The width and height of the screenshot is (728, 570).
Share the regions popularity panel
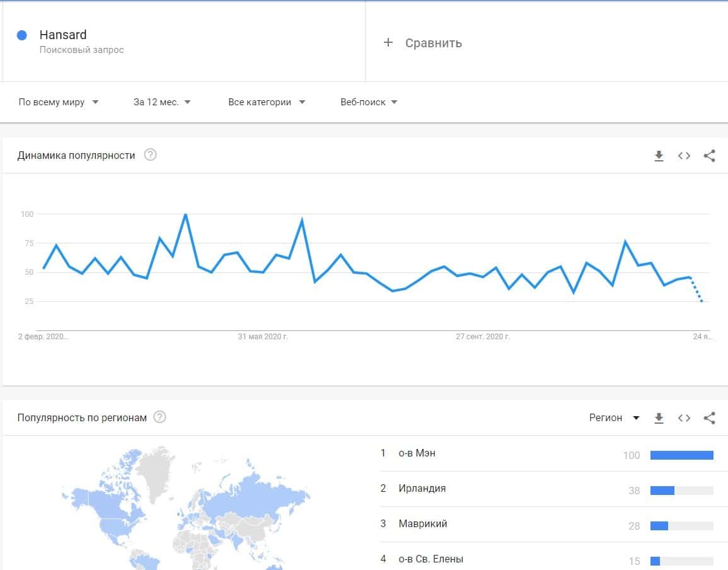point(709,417)
